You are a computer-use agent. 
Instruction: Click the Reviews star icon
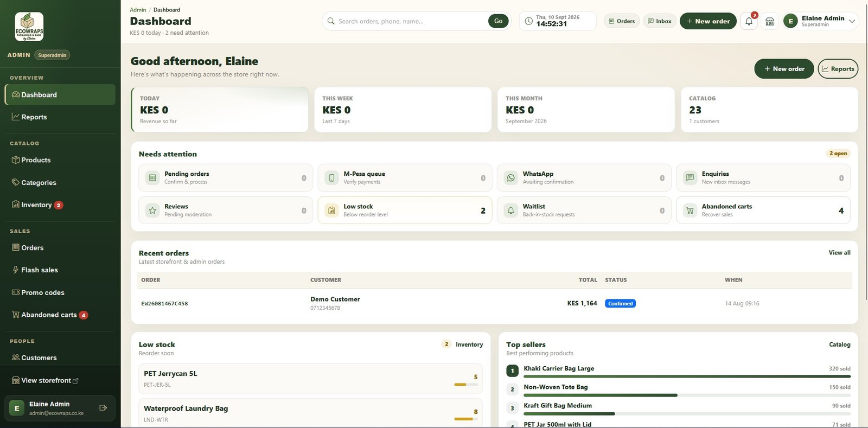click(x=152, y=210)
